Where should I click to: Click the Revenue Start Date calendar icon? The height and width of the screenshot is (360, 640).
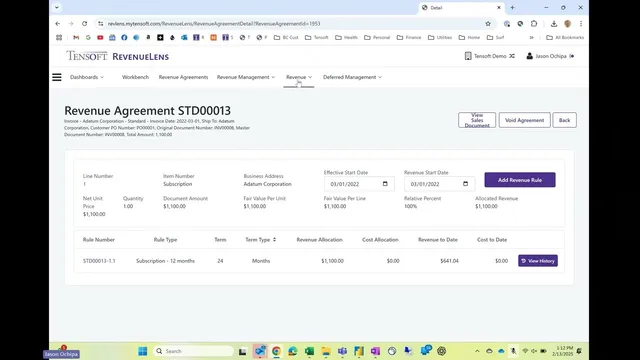pos(465,184)
